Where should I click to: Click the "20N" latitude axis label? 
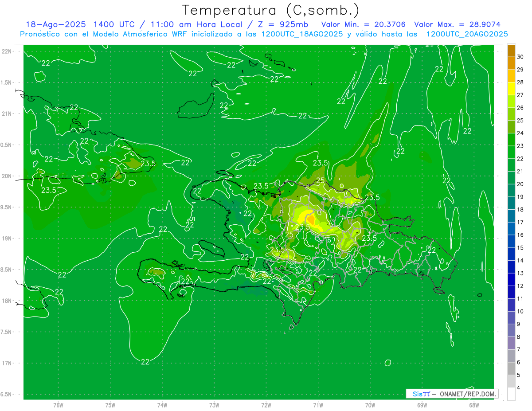click(7, 176)
